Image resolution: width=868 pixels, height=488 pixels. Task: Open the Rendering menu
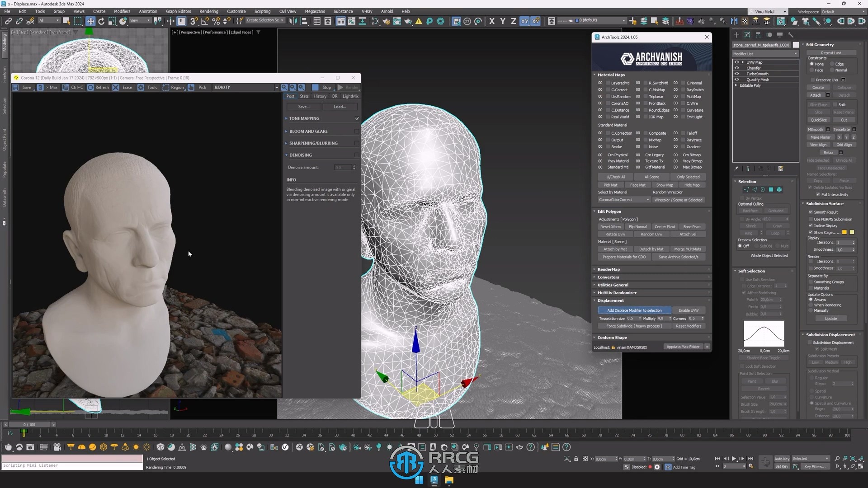pos(208,11)
